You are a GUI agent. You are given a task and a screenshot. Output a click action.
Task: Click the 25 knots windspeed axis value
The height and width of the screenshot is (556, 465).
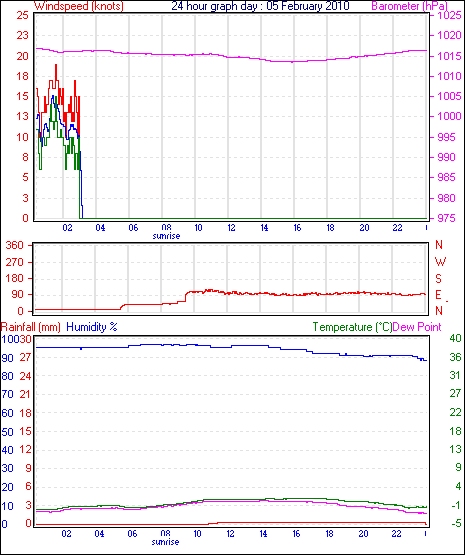click(x=22, y=15)
